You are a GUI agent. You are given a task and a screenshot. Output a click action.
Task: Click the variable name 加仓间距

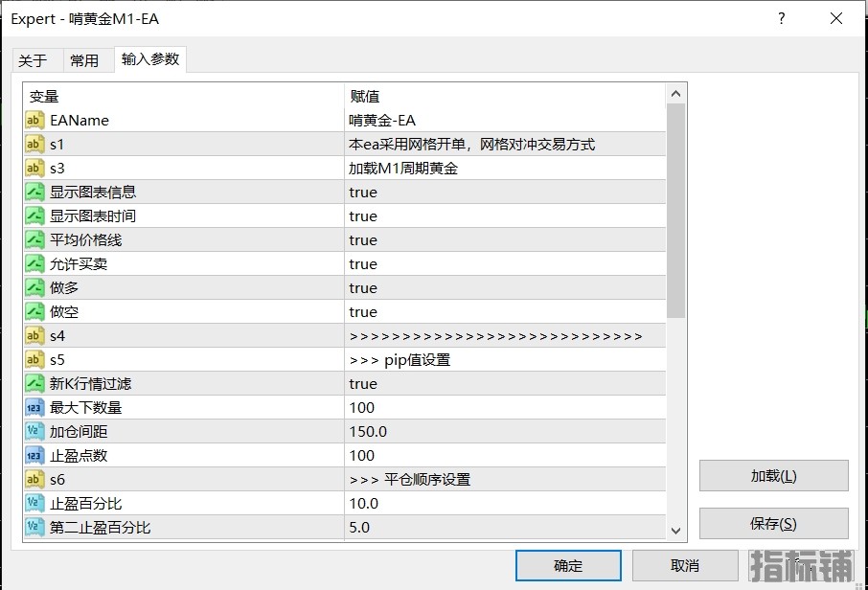click(79, 432)
